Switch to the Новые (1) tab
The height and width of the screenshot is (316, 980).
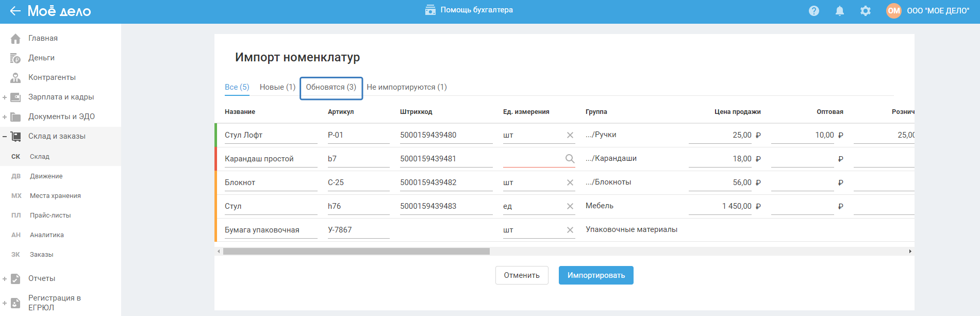(x=277, y=87)
